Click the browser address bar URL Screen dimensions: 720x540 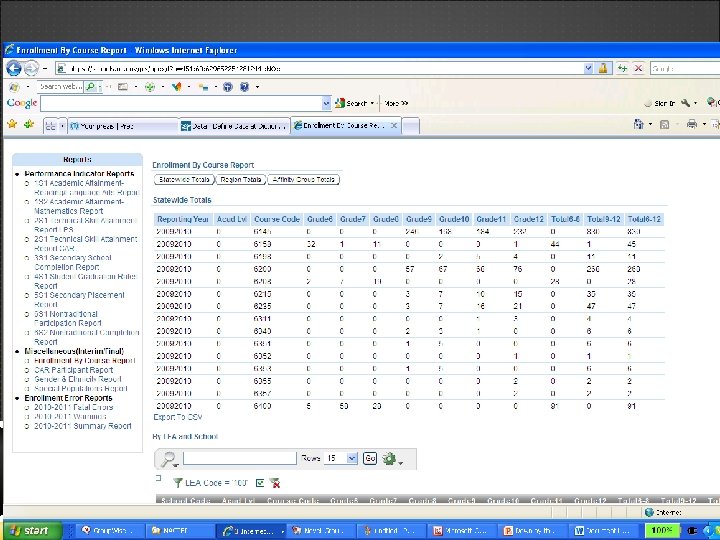[319, 68]
